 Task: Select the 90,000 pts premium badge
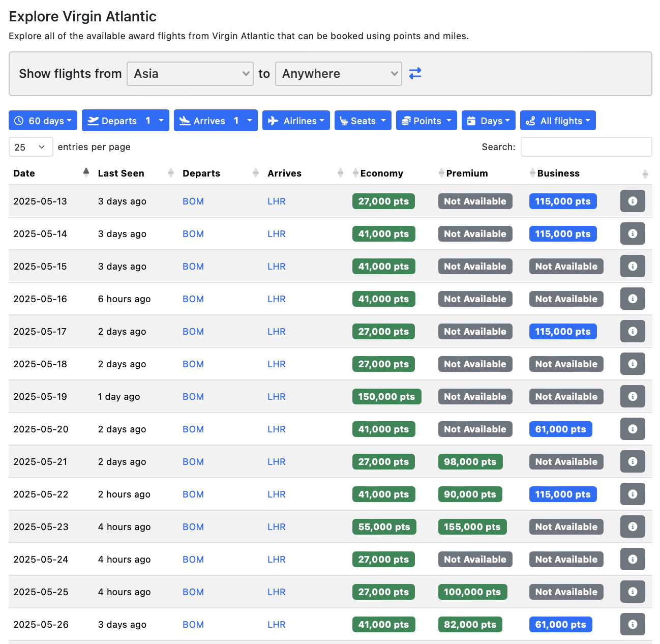tap(470, 494)
